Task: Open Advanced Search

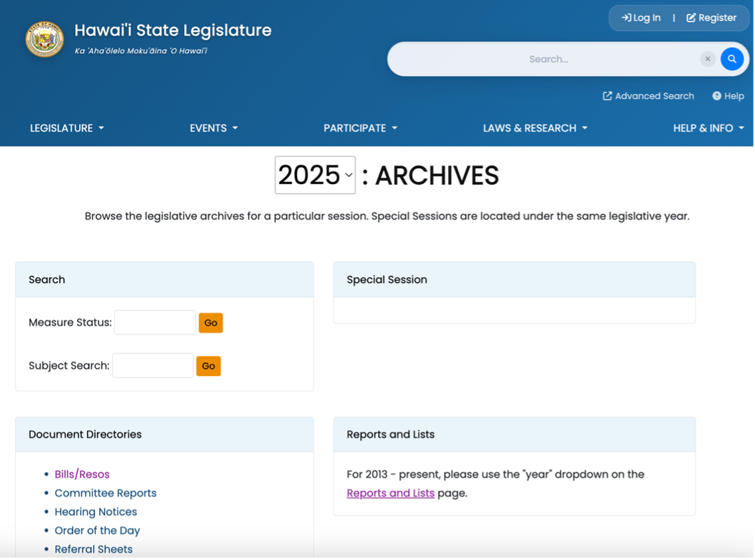Action: click(648, 96)
